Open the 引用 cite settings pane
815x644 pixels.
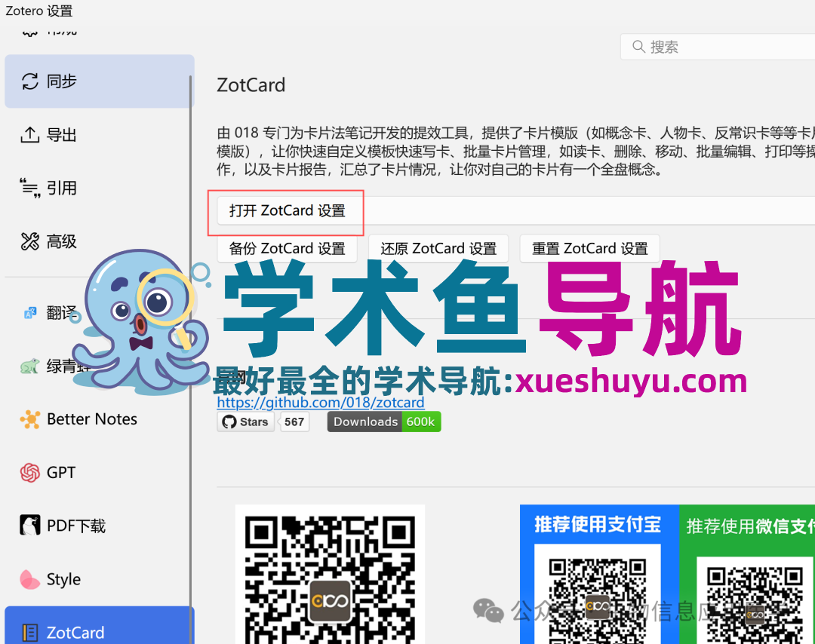100,188
